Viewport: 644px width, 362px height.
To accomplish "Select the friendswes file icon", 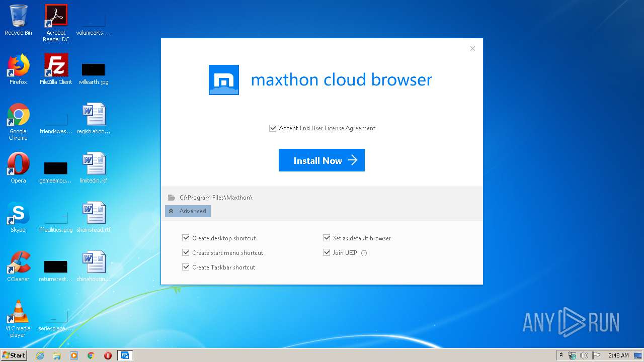I will click(x=56, y=119).
